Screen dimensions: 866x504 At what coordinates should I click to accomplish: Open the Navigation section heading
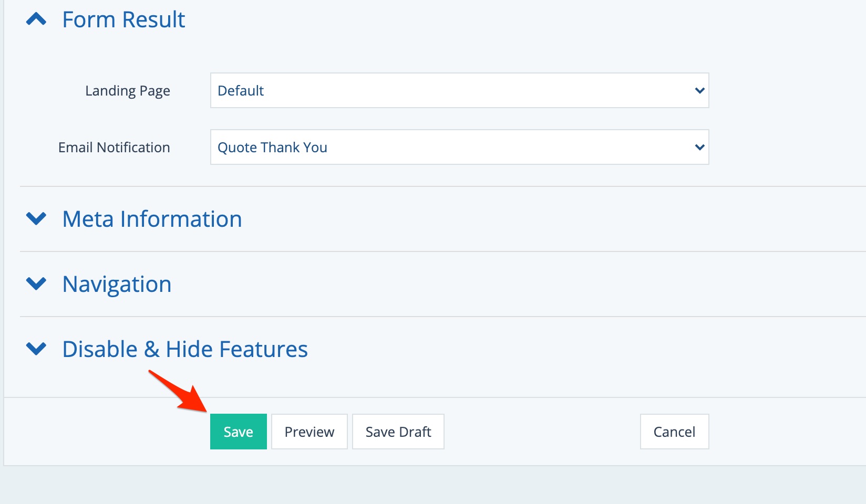(117, 284)
